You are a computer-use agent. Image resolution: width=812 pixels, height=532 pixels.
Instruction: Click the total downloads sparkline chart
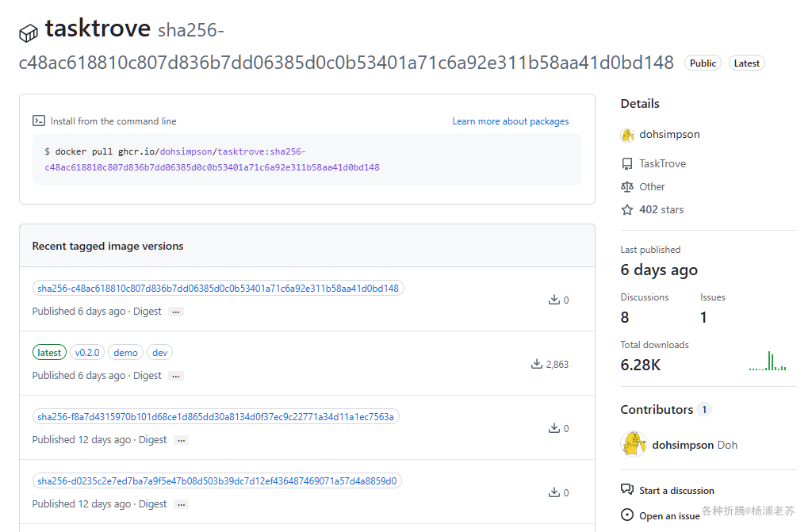click(x=768, y=361)
